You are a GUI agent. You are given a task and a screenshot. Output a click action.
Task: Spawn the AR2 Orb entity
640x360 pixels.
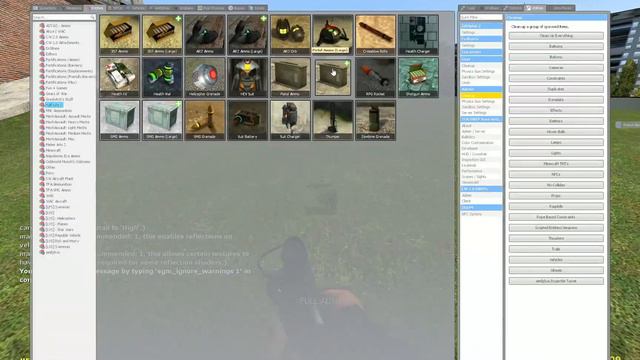[x=290, y=35]
